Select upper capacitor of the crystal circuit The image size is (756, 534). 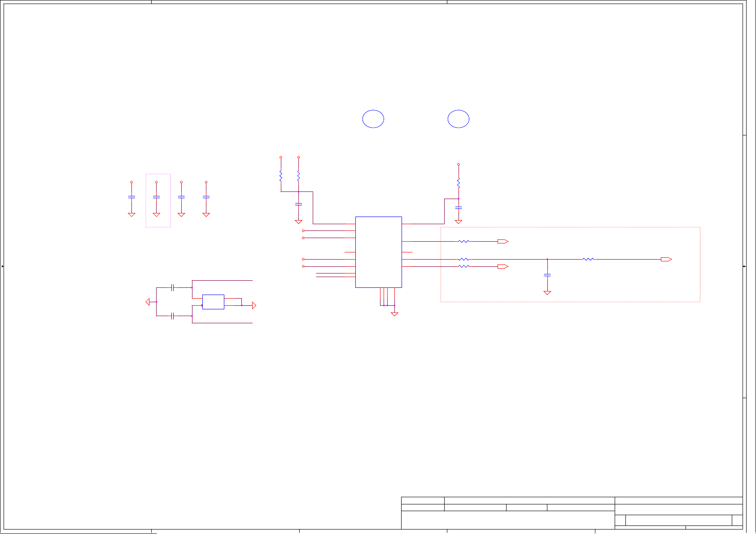point(172,287)
